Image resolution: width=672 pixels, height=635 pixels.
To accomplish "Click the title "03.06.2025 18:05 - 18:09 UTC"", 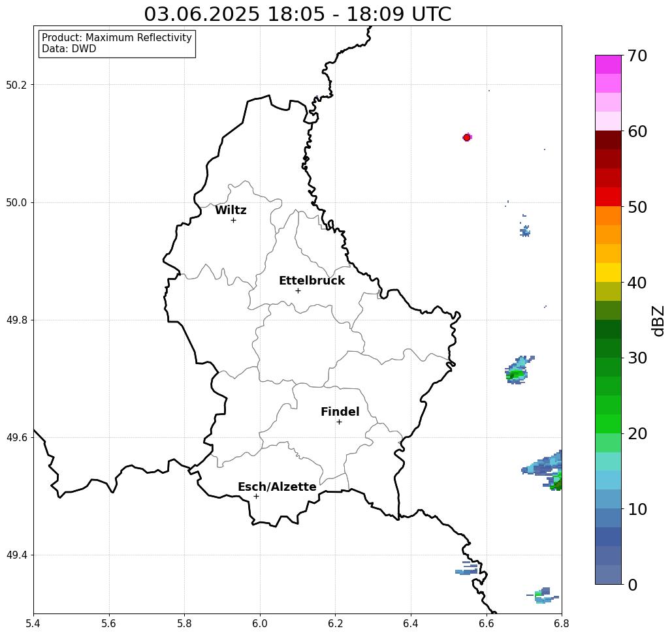I will 297,14.
